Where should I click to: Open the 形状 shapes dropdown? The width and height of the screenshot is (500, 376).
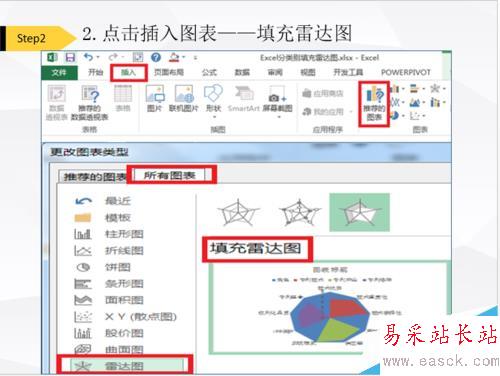click(214, 101)
